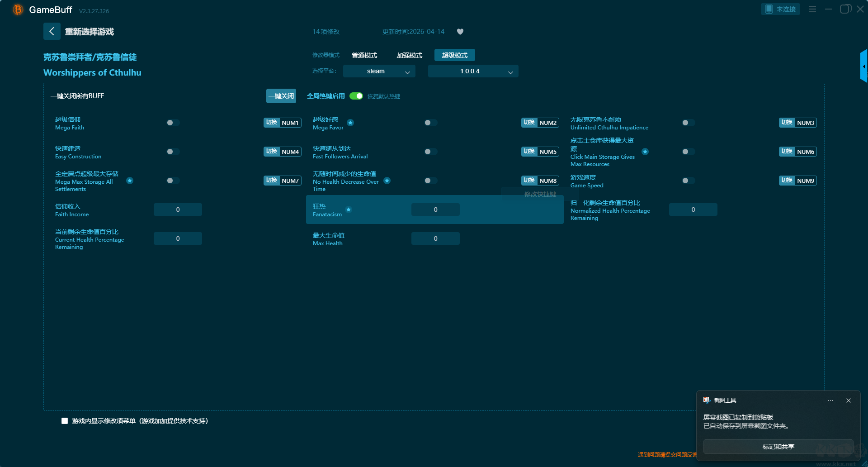This screenshot has height=467, width=868.
Task: Toggle Mega Favor switch
Action: coord(430,123)
